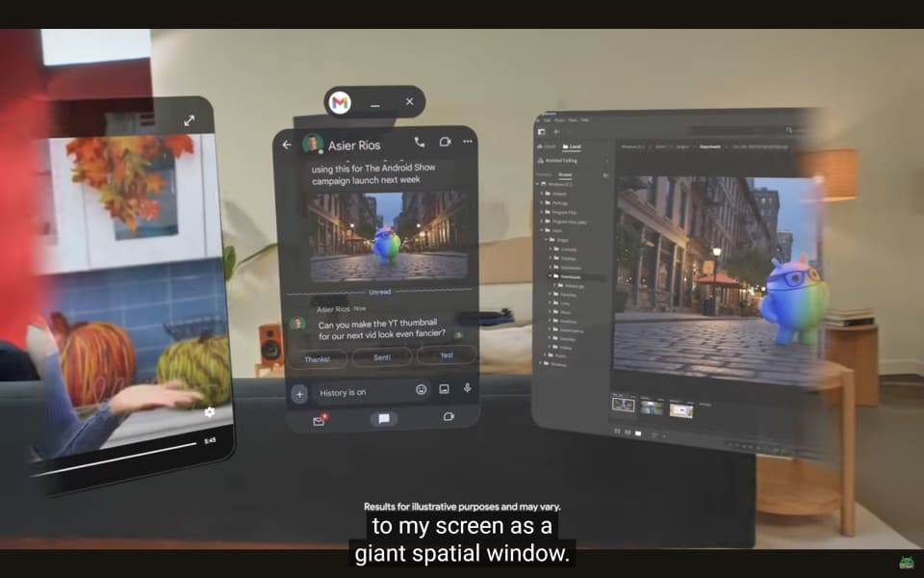Expand the Program Files (x86) folder arrow
The image size is (924, 578).
(x=541, y=222)
